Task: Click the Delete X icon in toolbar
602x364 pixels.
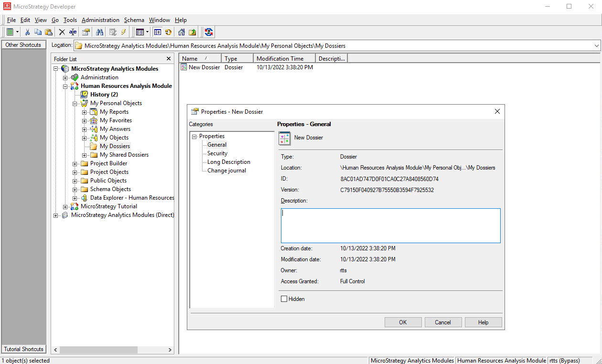Action: (x=62, y=32)
